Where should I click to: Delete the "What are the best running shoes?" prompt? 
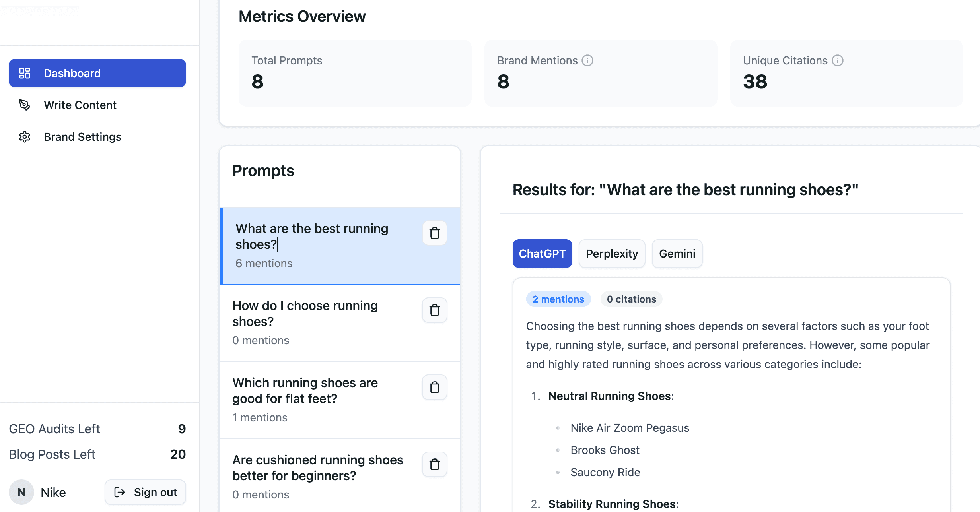point(435,233)
